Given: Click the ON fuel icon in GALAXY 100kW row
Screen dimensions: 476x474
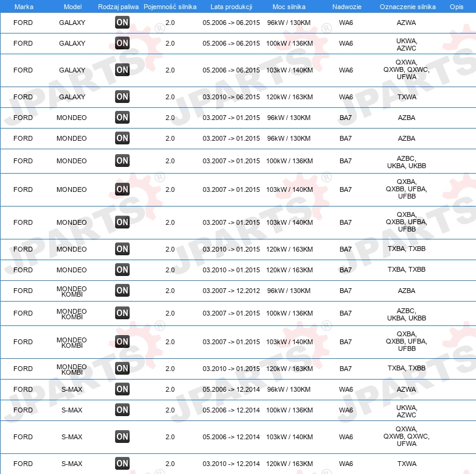Looking at the screenshot, I should coord(122,43).
